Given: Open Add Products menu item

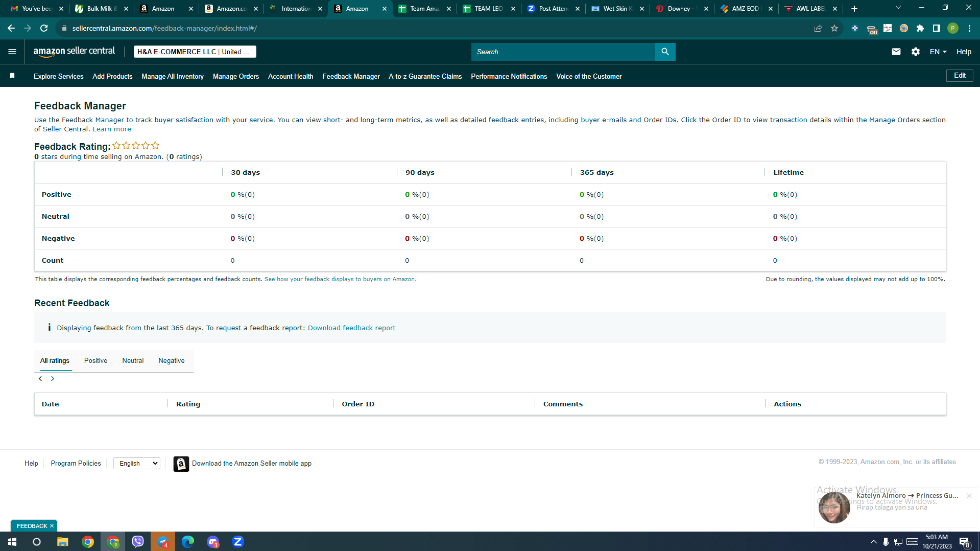Looking at the screenshot, I should pos(112,76).
